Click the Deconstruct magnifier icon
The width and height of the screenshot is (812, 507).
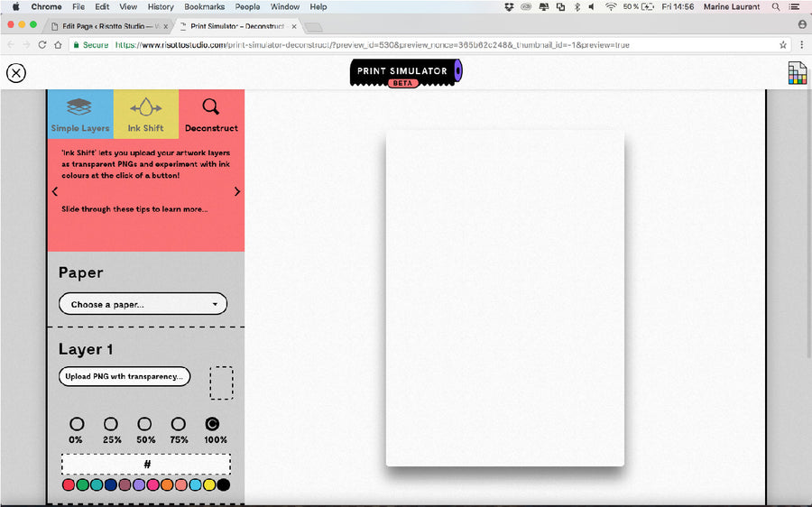pyautogui.click(x=211, y=107)
